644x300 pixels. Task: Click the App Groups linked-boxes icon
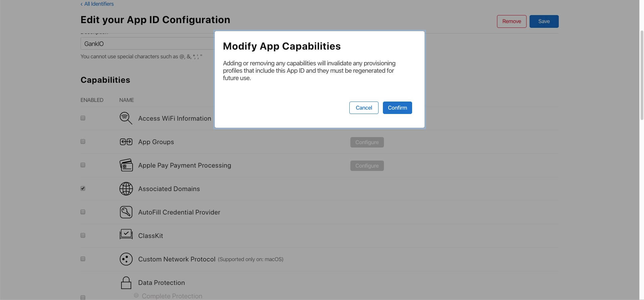pos(126,142)
